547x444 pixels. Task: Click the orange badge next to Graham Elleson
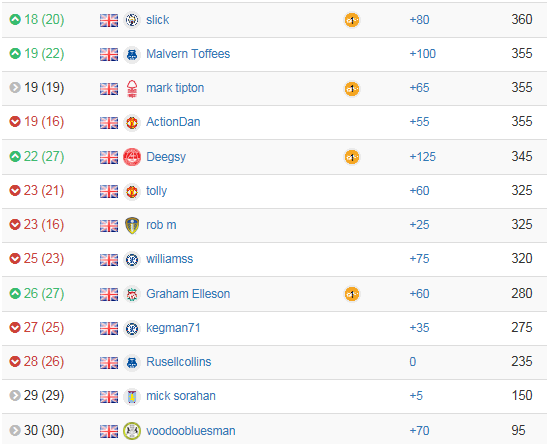pyautogui.click(x=352, y=294)
